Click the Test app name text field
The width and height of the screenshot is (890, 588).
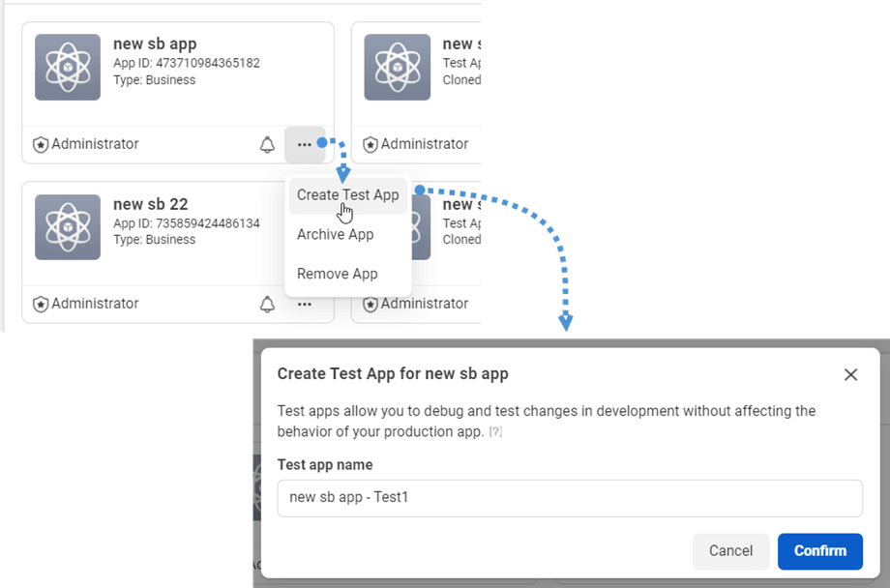pos(569,499)
